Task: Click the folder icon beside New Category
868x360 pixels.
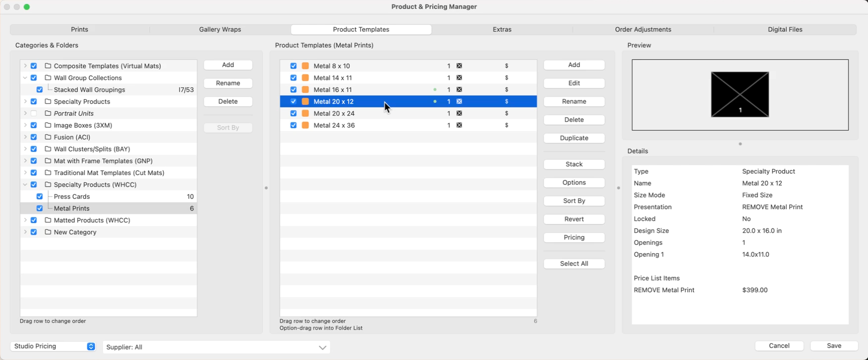Action: click(x=48, y=232)
